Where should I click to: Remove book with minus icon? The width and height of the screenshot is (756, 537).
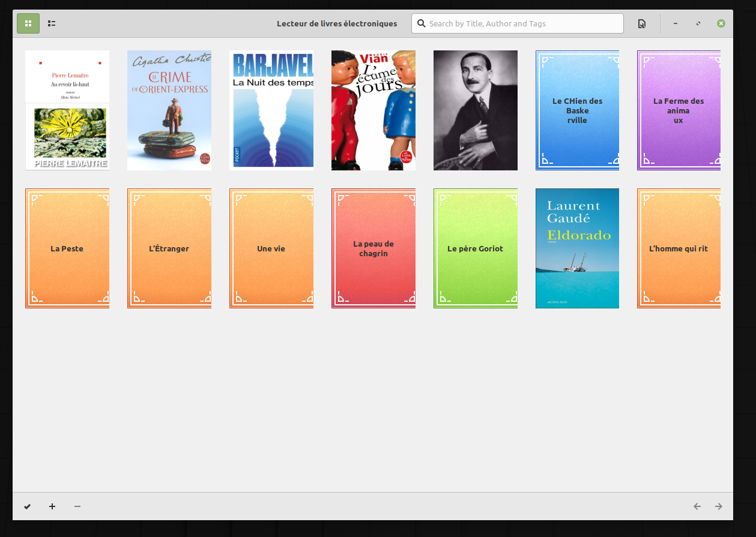pyautogui.click(x=77, y=506)
